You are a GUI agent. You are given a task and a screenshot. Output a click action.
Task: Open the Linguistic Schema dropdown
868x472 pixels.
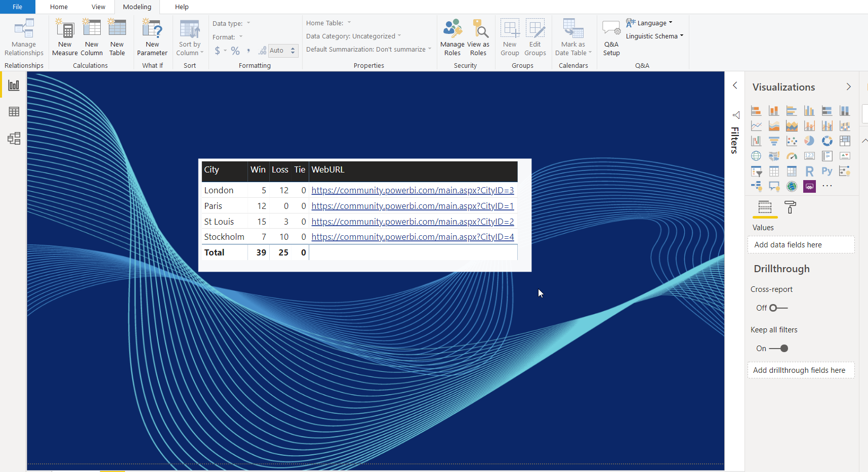[x=654, y=36]
